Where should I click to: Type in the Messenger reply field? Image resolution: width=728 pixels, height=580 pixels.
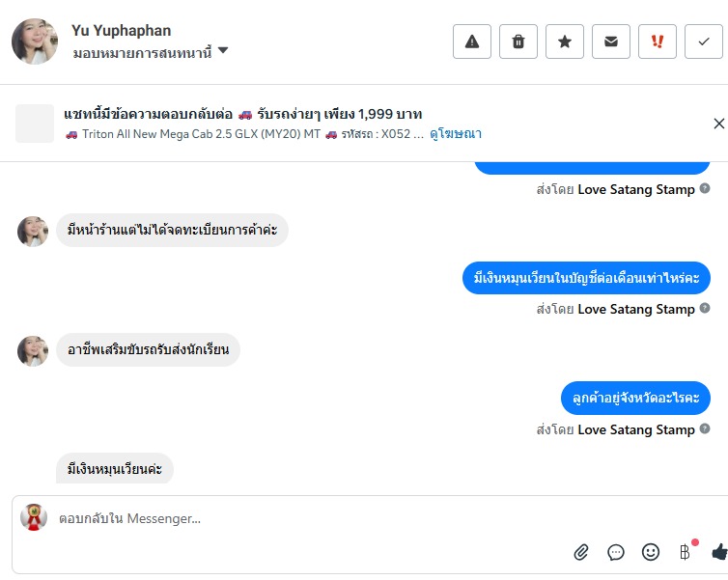[x=290, y=519]
